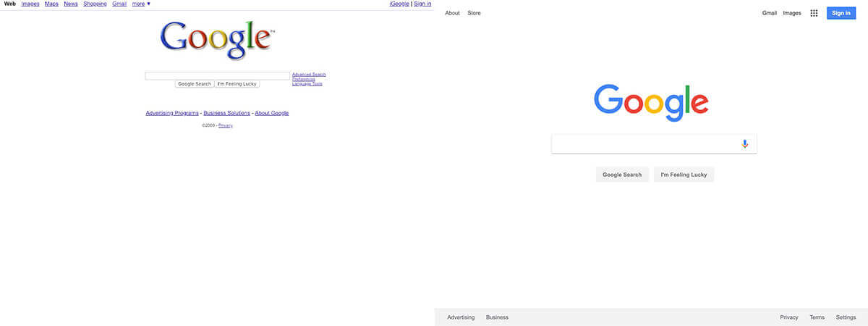868x326 pixels.
Task: Open the underlined Gmail link beside Shopping
Action: [x=119, y=4]
